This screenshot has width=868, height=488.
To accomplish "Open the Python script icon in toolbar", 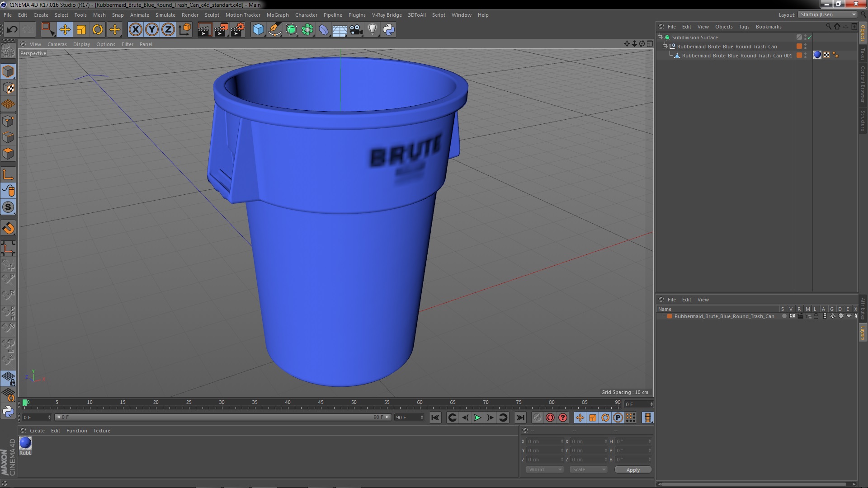I will (x=389, y=30).
